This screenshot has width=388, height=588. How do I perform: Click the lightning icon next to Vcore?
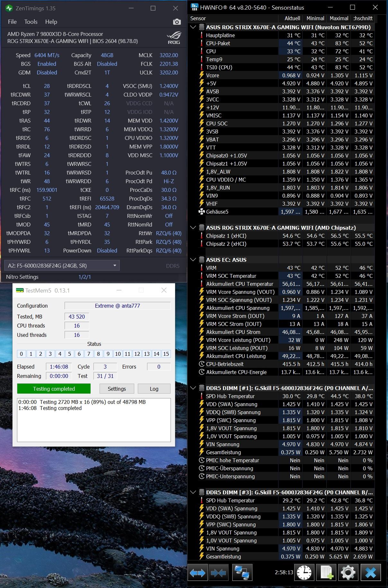click(x=202, y=75)
